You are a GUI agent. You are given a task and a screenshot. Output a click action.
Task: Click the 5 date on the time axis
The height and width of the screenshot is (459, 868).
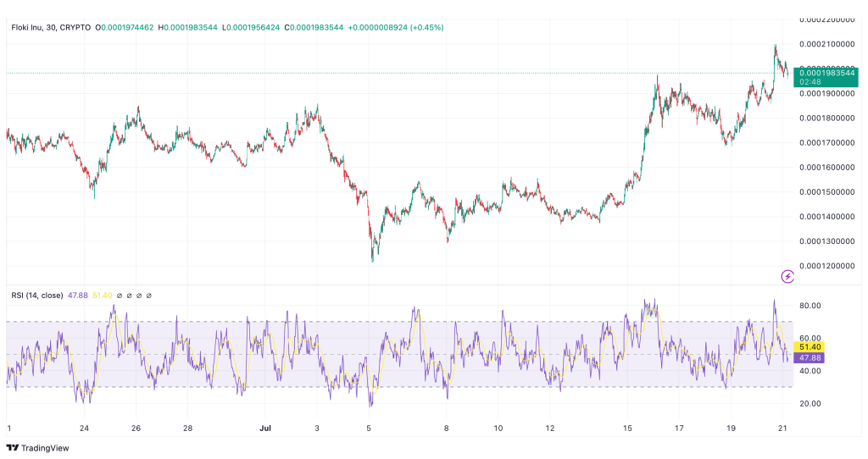(369, 428)
